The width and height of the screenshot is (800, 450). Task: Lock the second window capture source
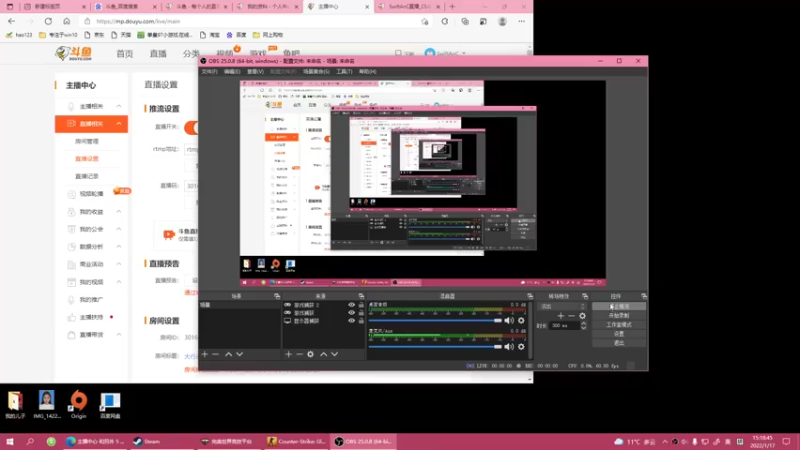(x=361, y=313)
